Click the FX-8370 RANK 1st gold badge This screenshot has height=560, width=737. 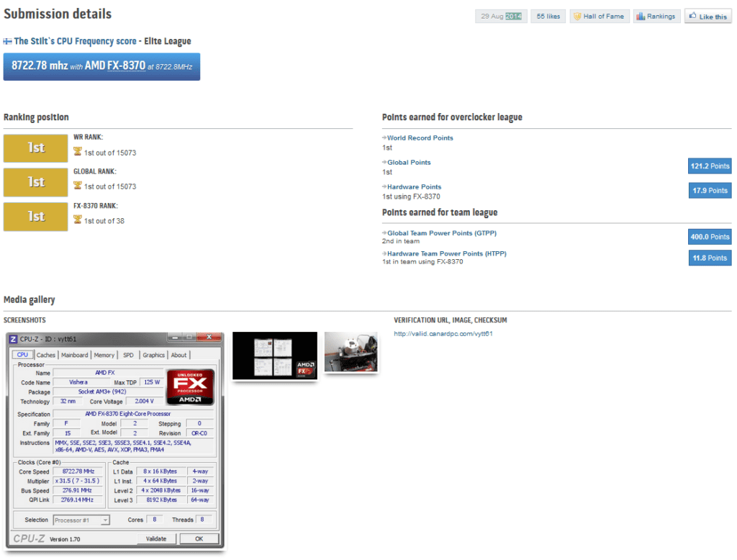(36, 217)
